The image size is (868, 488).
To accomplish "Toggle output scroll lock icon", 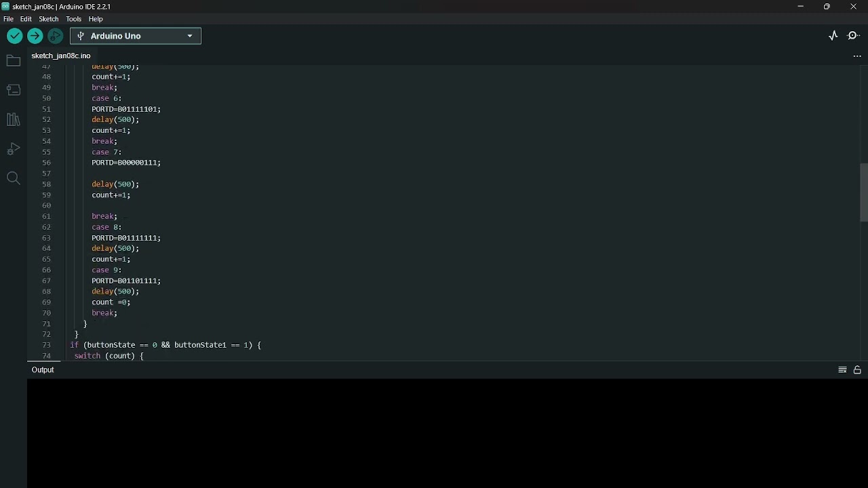I will [857, 370].
